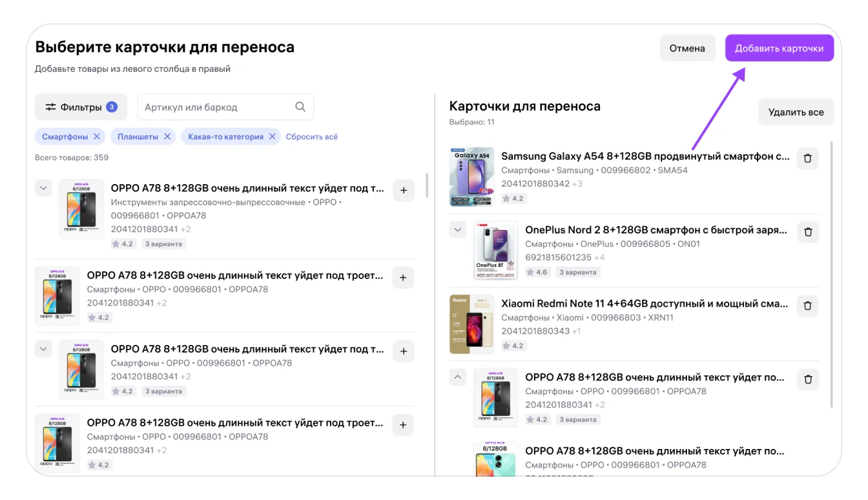The width and height of the screenshot is (868, 500).
Task: Click the scrollbar of the transfer cards list
Action: coord(831,271)
